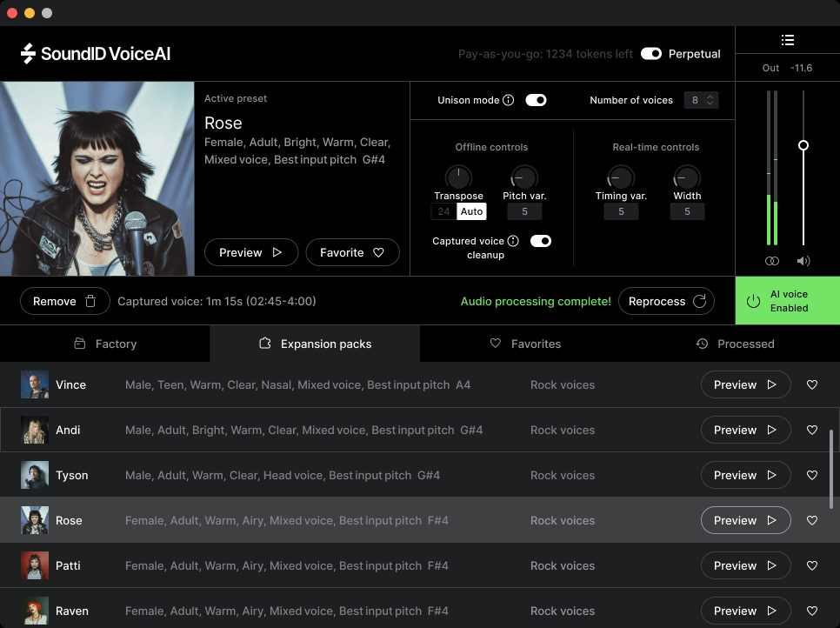Viewport: 840px width, 628px height.
Task: Favorite the Vince voice with the heart icon
Action: point(811,384)
